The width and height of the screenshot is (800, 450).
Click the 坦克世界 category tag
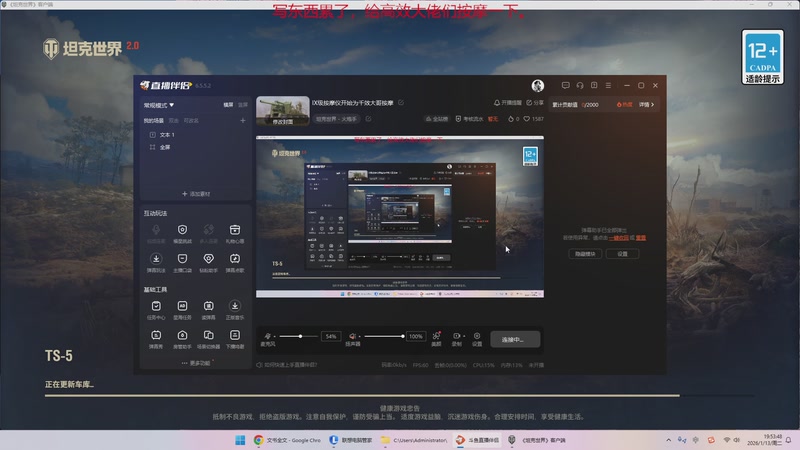336,119
